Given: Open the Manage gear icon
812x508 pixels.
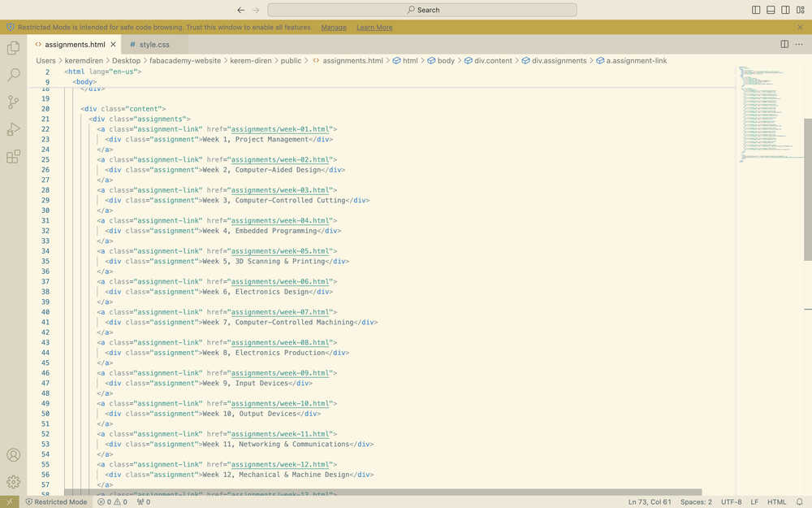Looking at the screenshot, I should click(x=14, y=481).
